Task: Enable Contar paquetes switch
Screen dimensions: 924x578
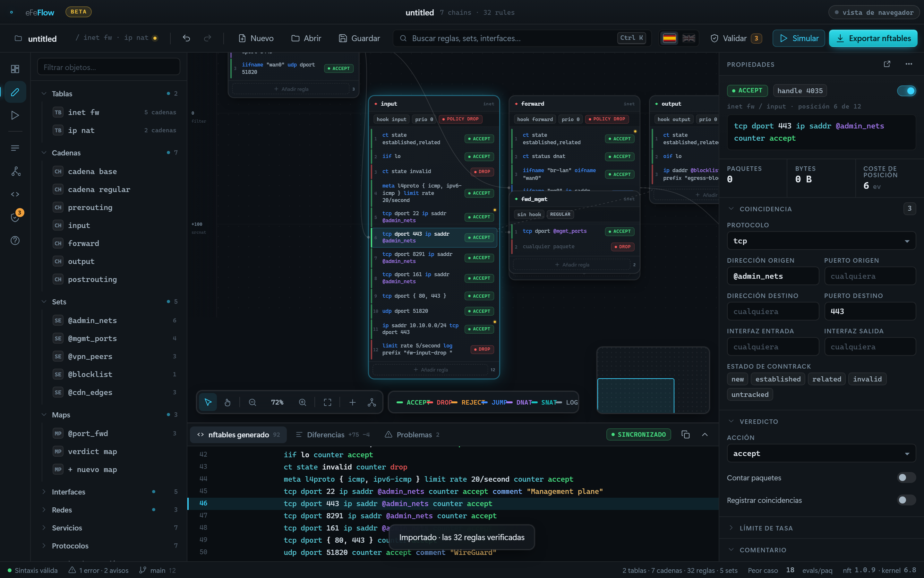Action: (906, 477)
